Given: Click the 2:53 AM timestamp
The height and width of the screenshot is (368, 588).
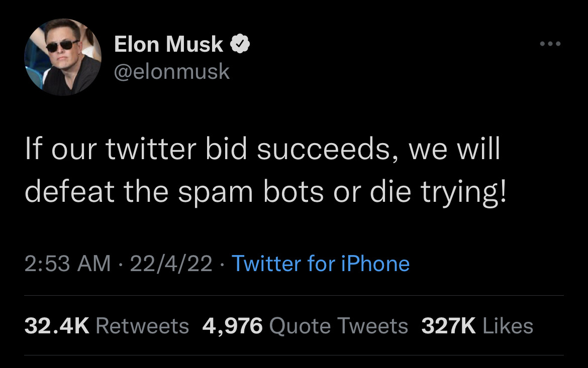Looking at the screenshot, I should (67, 264).
